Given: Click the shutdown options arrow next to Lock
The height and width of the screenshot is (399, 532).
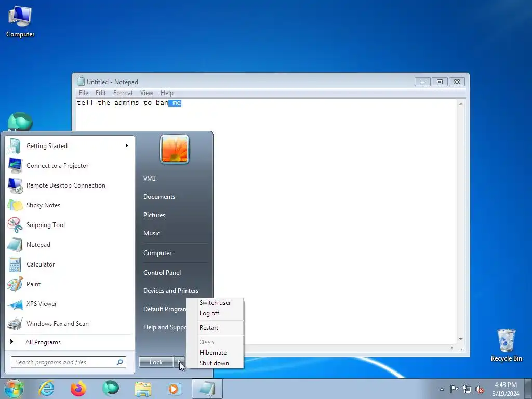Looking at the screenshot, I should click(179, 362).
